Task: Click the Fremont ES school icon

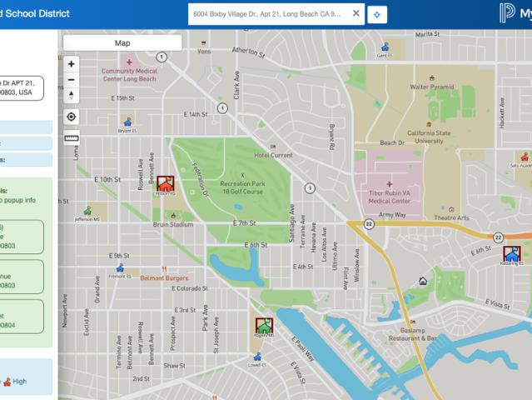Action: tap(121, 267)
